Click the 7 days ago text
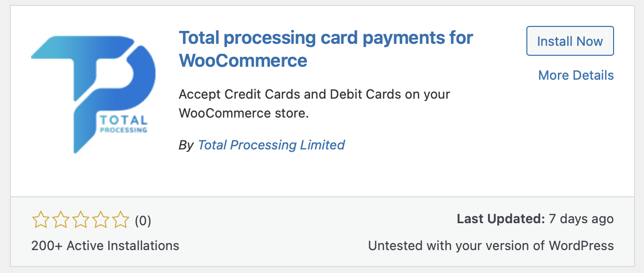This screenshot has height=273, width=644. click(581, 219)
